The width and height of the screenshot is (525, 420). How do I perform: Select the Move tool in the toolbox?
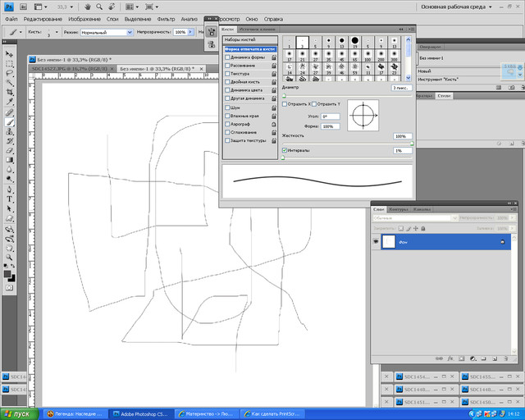(x=10, y=53)
